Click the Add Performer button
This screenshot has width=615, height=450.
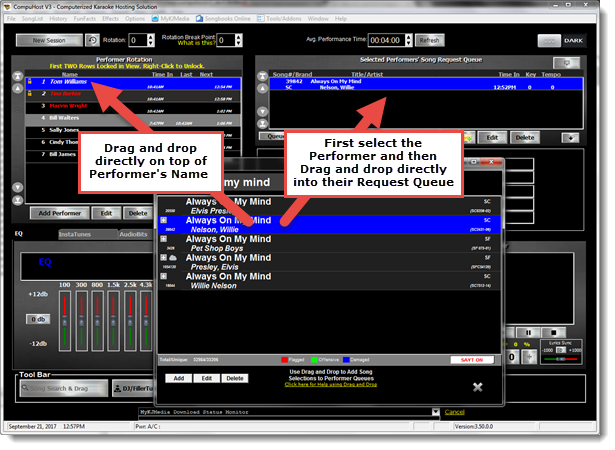59,213
